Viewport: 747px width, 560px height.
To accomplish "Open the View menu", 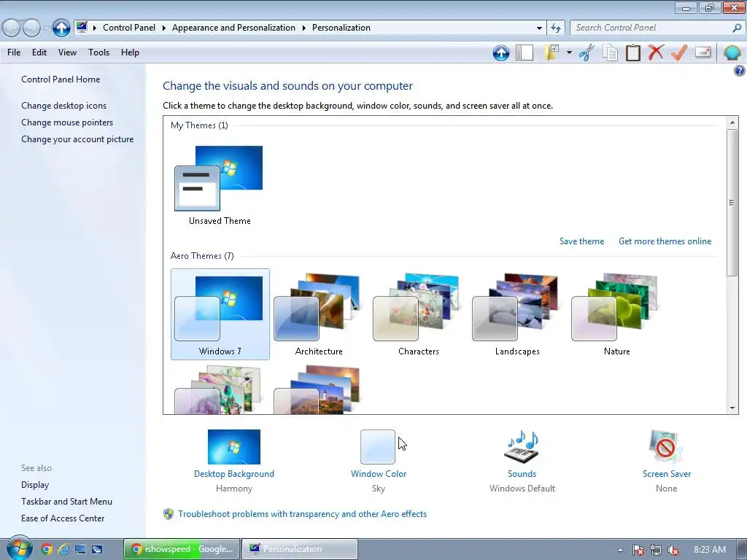I will (x=67, y=52).
